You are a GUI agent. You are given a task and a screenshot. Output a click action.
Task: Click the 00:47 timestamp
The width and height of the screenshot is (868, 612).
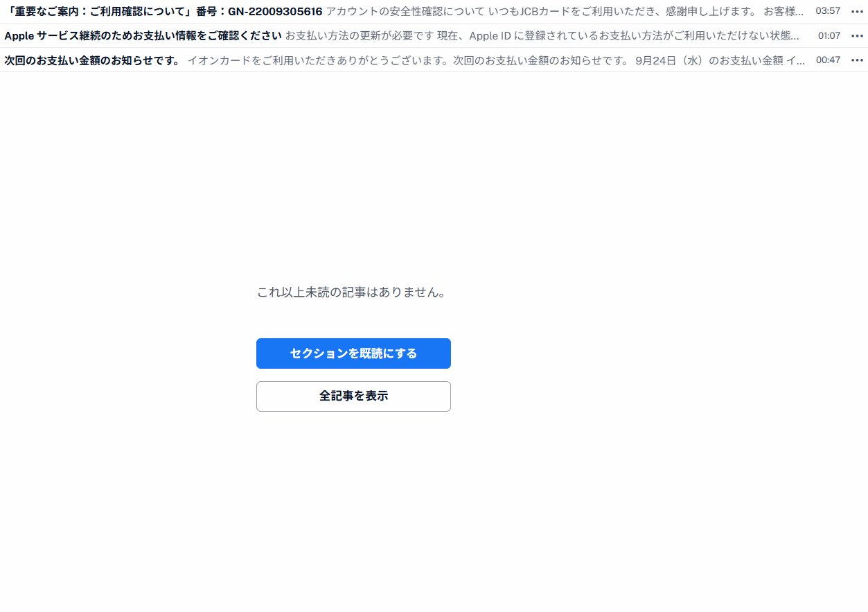828,60
